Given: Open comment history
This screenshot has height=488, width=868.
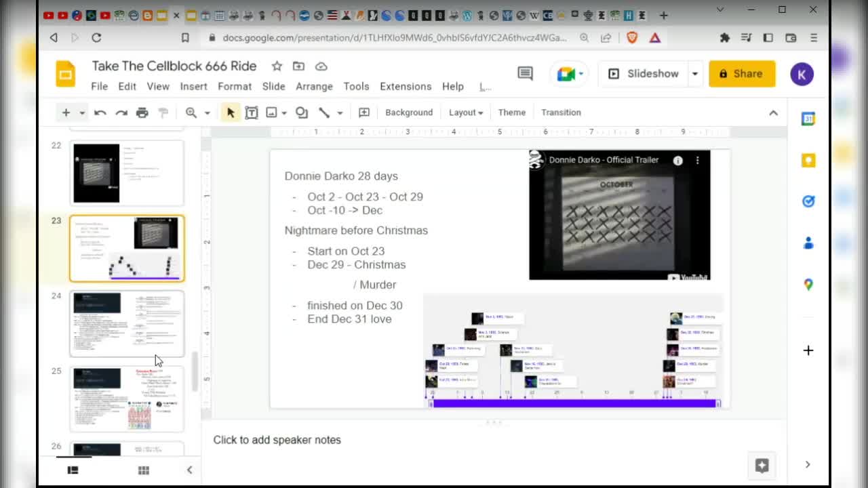Looking at the screenshot, I should click(525, 73).
